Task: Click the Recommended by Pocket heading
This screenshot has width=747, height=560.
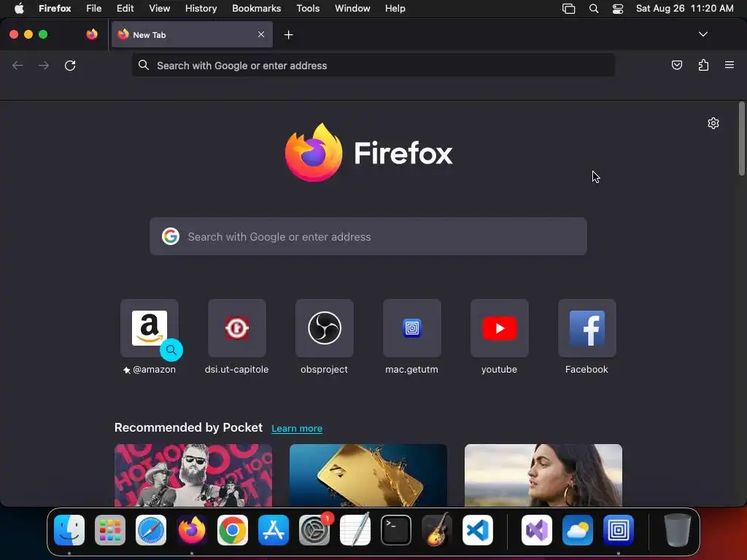Action: (188, 427)
